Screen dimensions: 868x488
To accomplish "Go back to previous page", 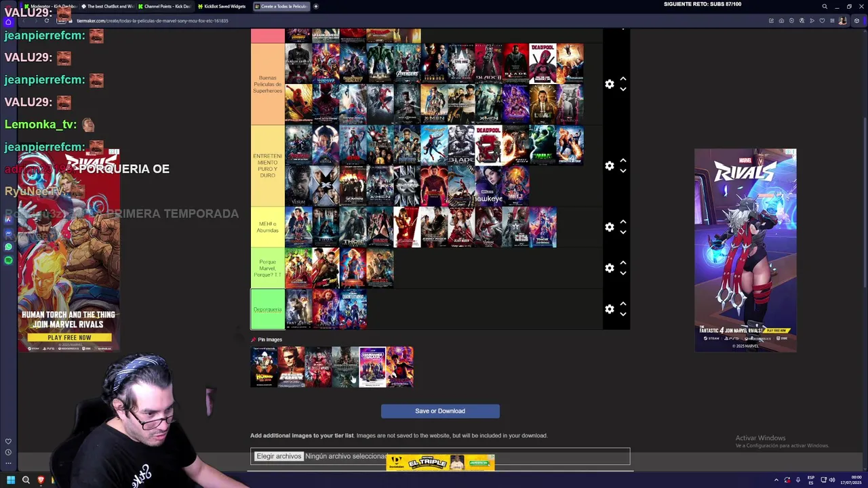I will [x=25, y=21].
